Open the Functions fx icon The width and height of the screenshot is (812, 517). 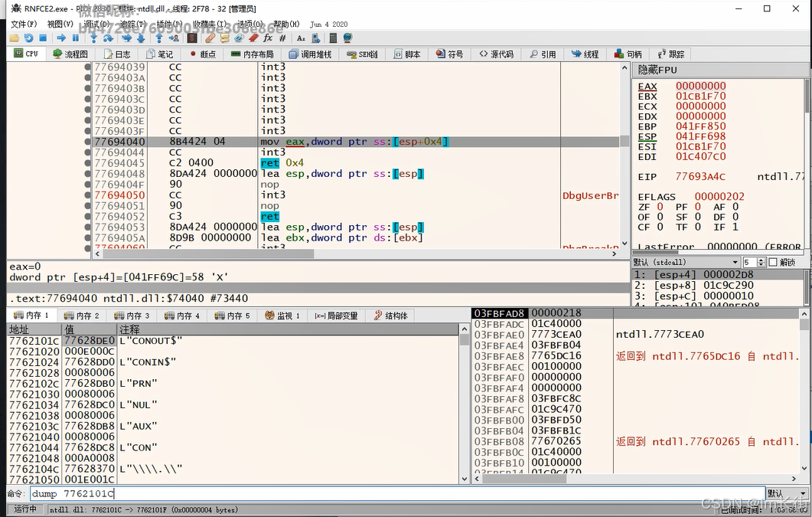(268, 38)
